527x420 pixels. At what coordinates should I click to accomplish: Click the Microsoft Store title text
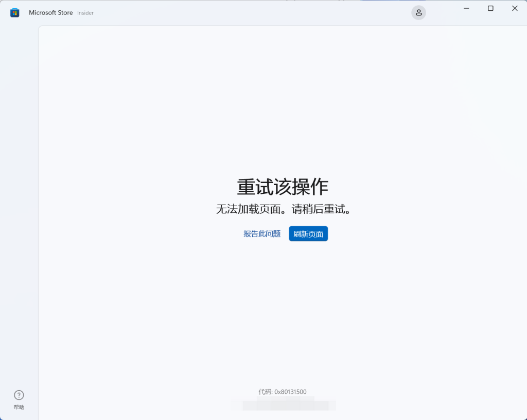point(50,12)
